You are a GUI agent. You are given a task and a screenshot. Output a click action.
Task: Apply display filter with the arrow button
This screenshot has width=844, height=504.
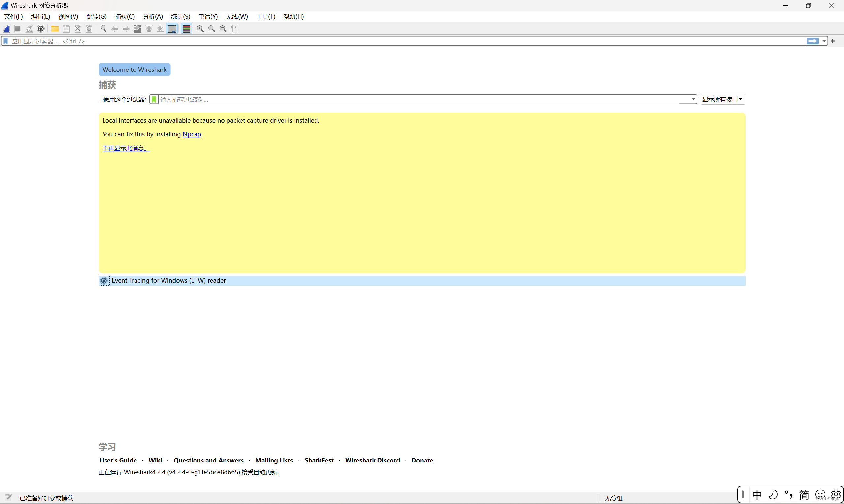813,41
